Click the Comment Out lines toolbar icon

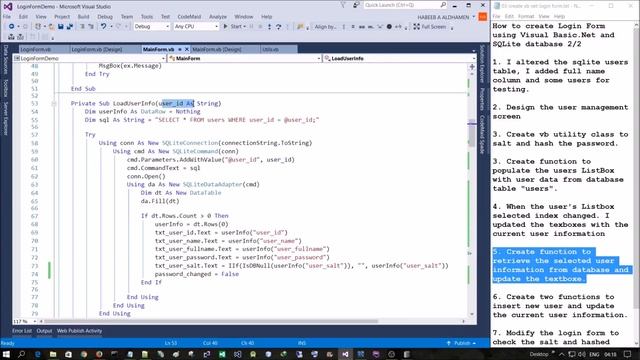82,27
